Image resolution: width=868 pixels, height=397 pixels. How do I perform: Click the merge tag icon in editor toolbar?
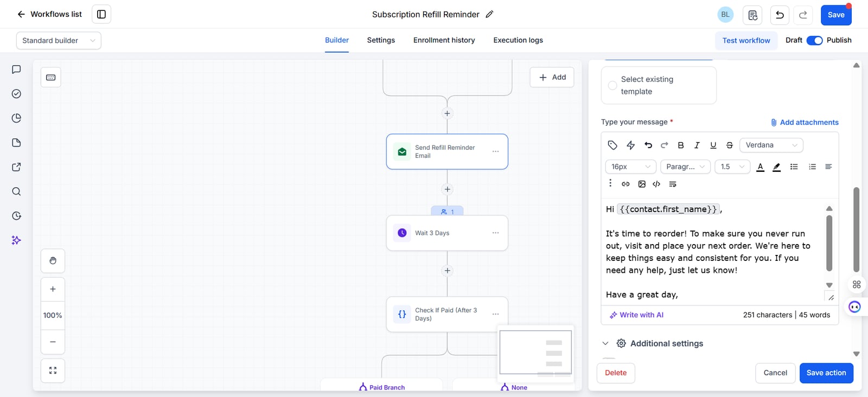(612, 145)
